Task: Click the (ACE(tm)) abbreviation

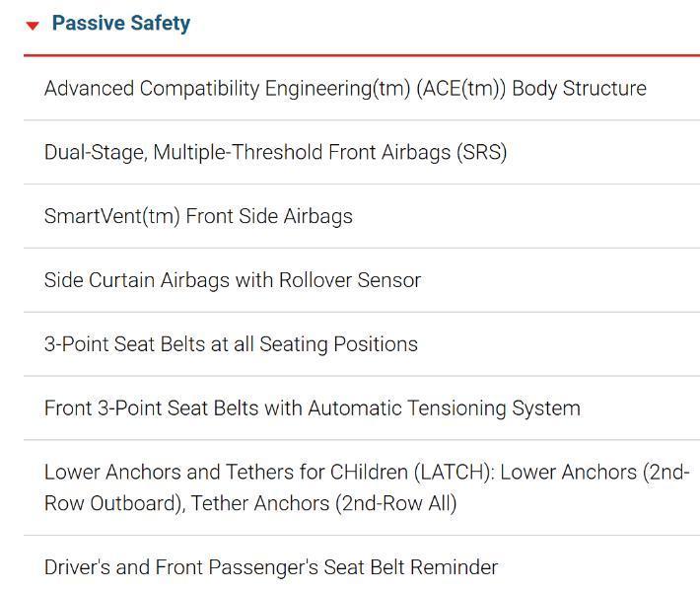Action: tap(461, 89)
